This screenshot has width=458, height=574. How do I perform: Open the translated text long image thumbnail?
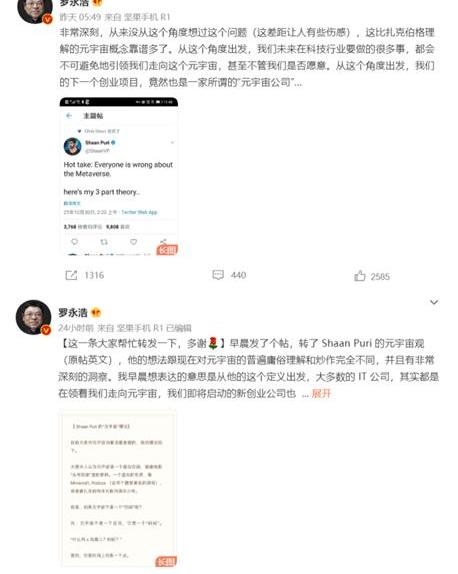[119, 488]
